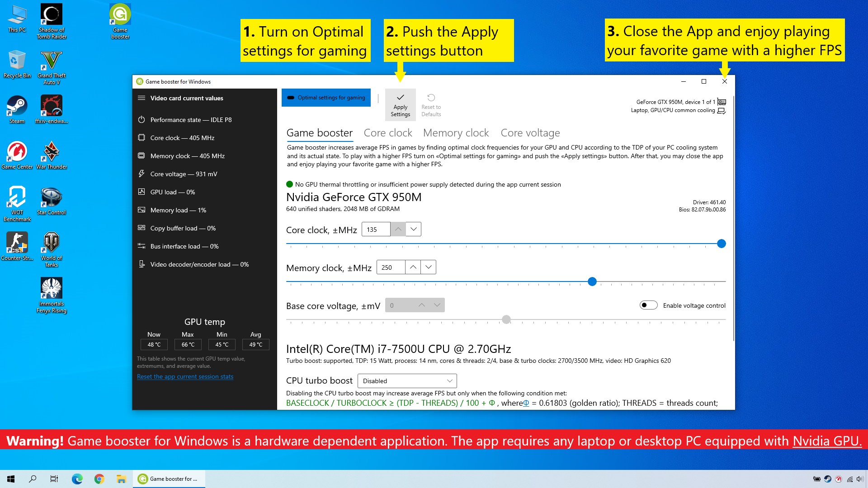
Task: Click the graphics card device icon
Action: tap(722, 102)
